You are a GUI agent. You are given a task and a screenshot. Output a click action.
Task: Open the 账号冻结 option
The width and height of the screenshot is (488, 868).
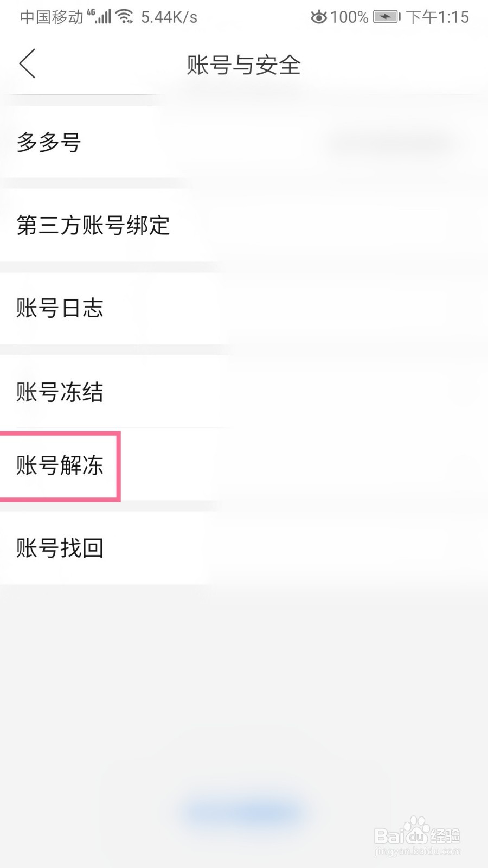click(60, 392)
